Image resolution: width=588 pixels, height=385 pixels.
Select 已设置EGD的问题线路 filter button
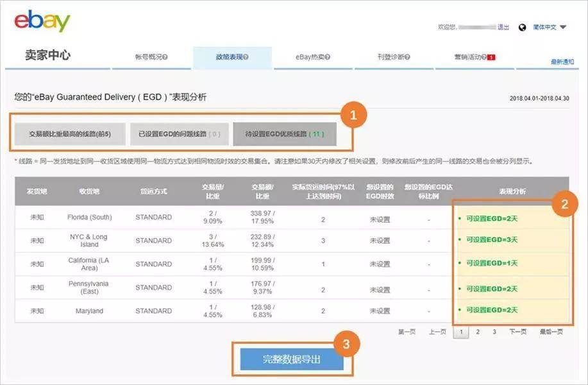[x=180, y=134]
